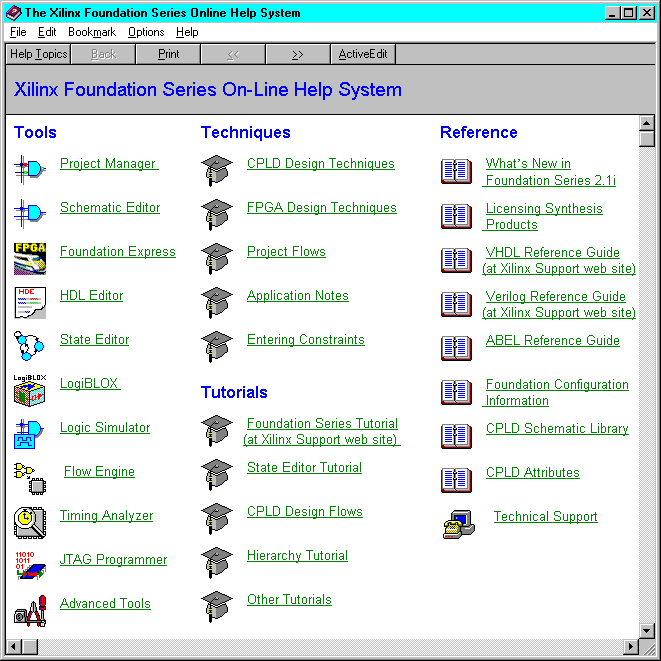Click the Advanced Tools icon
This screenshot has height=661, width=661.
29,609
